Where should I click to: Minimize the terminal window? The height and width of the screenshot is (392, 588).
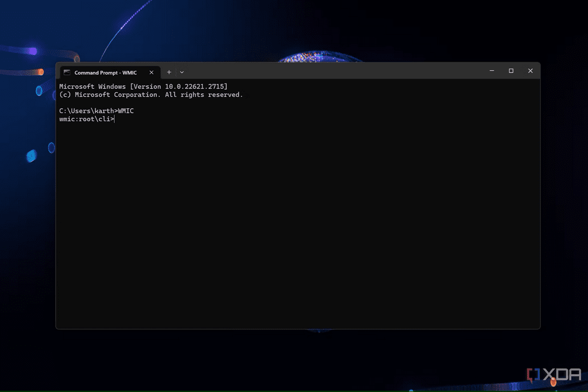pos(492,71)
